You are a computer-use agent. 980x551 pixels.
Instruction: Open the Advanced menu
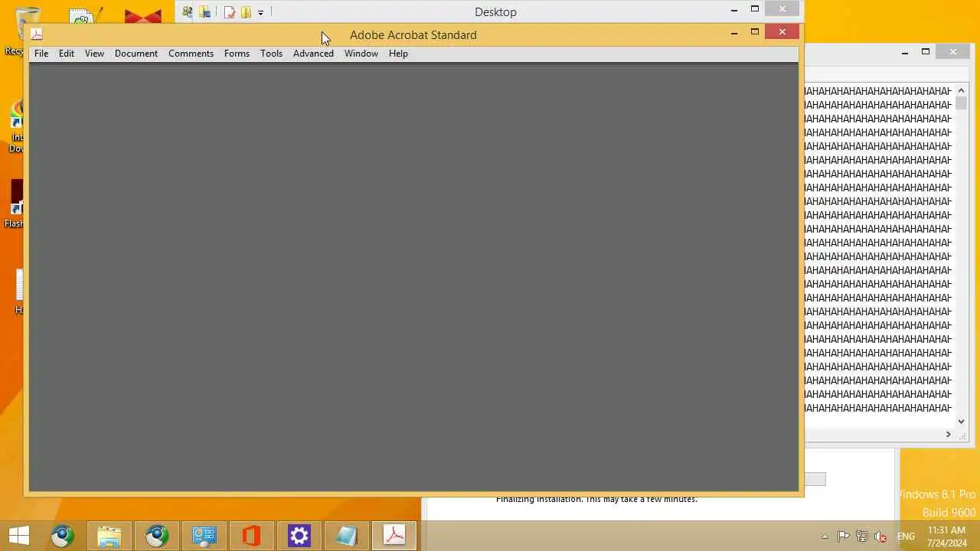pyautogui.click(x=313, y=54)
